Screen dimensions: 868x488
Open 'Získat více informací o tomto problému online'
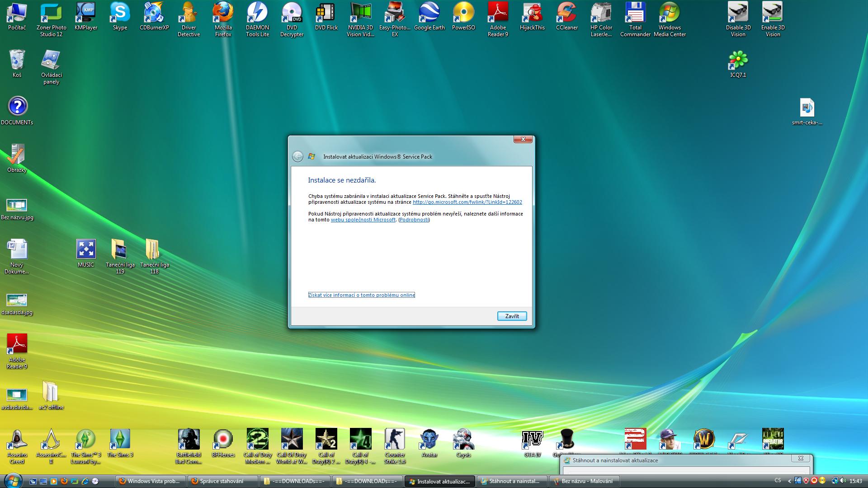tap(361, 295)
